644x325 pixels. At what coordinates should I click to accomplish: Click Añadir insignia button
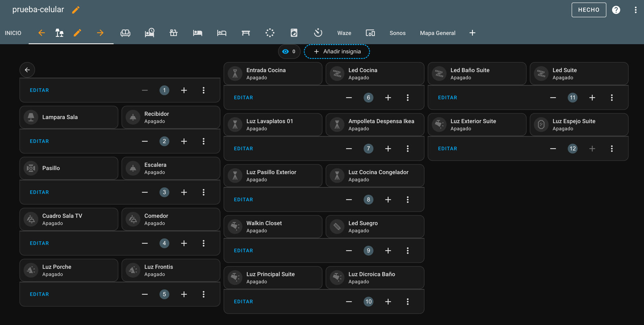[337, 51]
